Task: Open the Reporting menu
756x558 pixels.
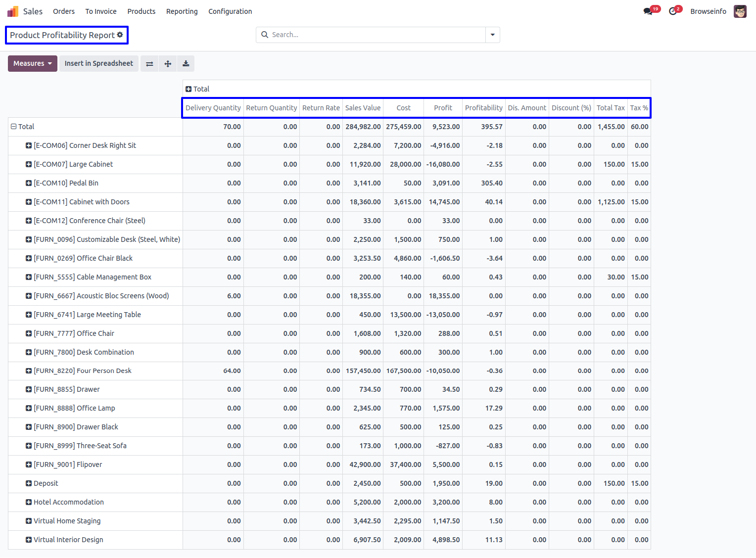Action: 182,11
